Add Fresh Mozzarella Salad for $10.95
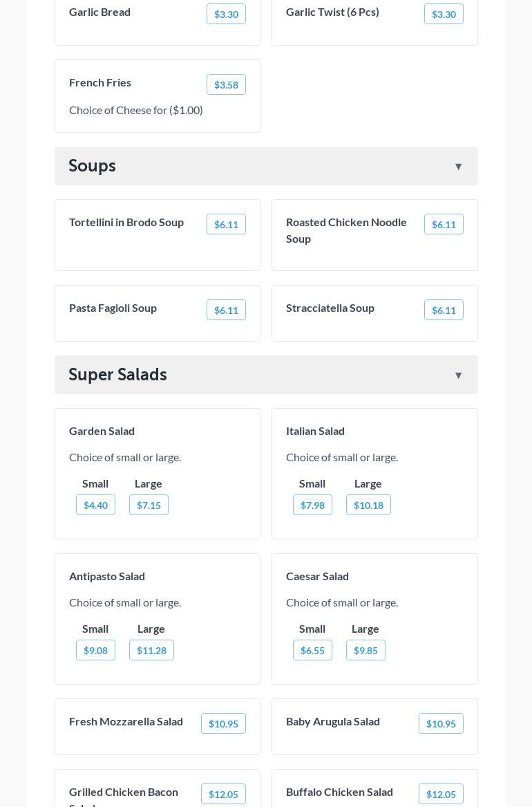Image resolution: width=532 pixels, height=807 pixels. point(224,723)
